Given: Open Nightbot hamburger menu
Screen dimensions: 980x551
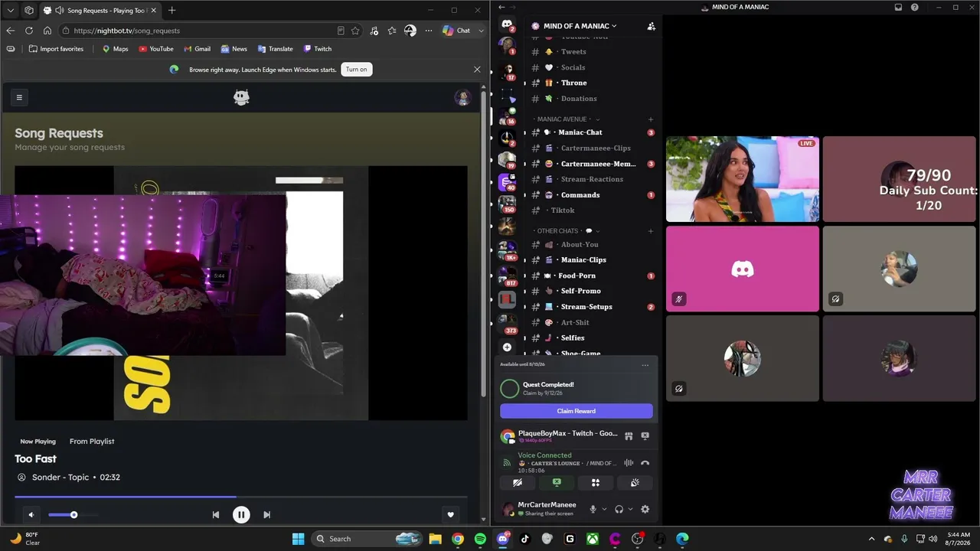Looking at the screenshot, I should tap(19, 97).
